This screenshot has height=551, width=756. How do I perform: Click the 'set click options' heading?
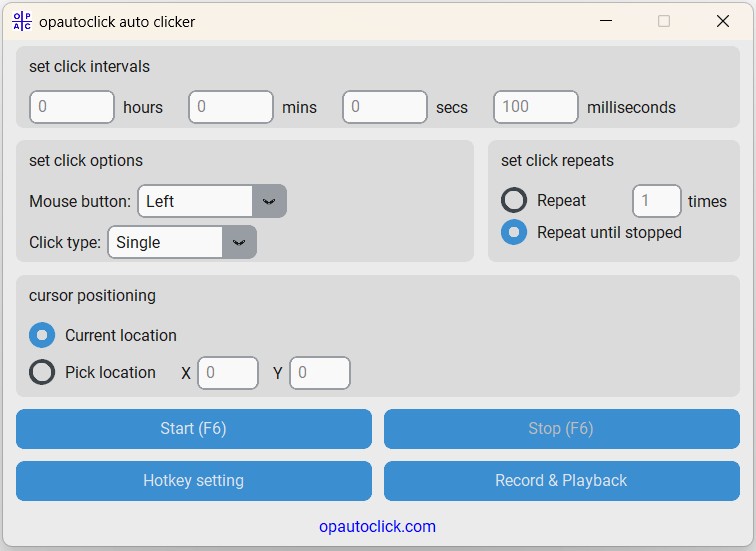point(86,161)
